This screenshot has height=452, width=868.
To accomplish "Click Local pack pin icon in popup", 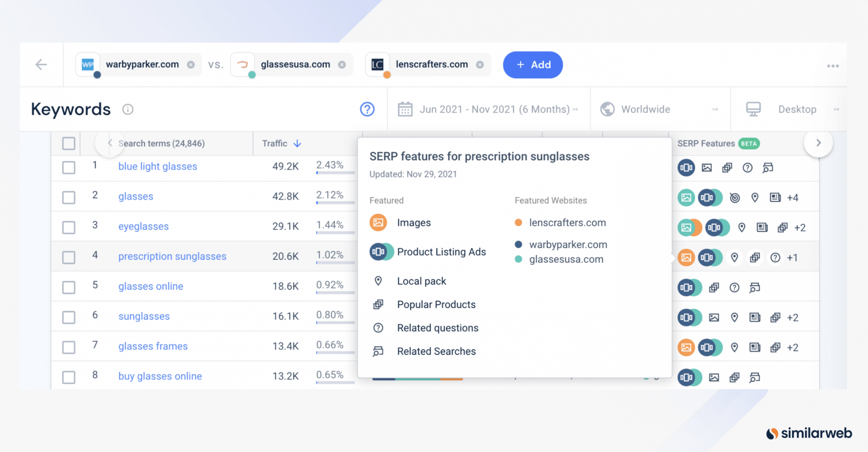I will (x=378, y=281).
